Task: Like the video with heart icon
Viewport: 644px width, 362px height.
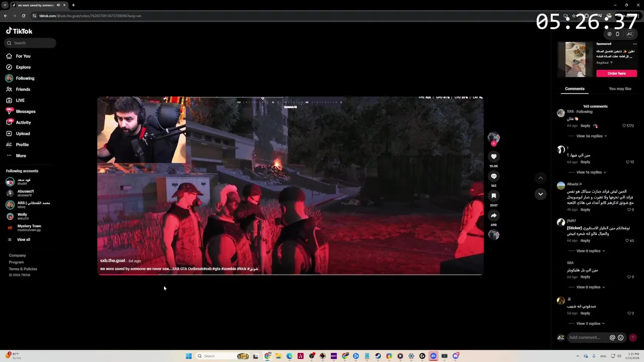Action: (x=494, y=157)
